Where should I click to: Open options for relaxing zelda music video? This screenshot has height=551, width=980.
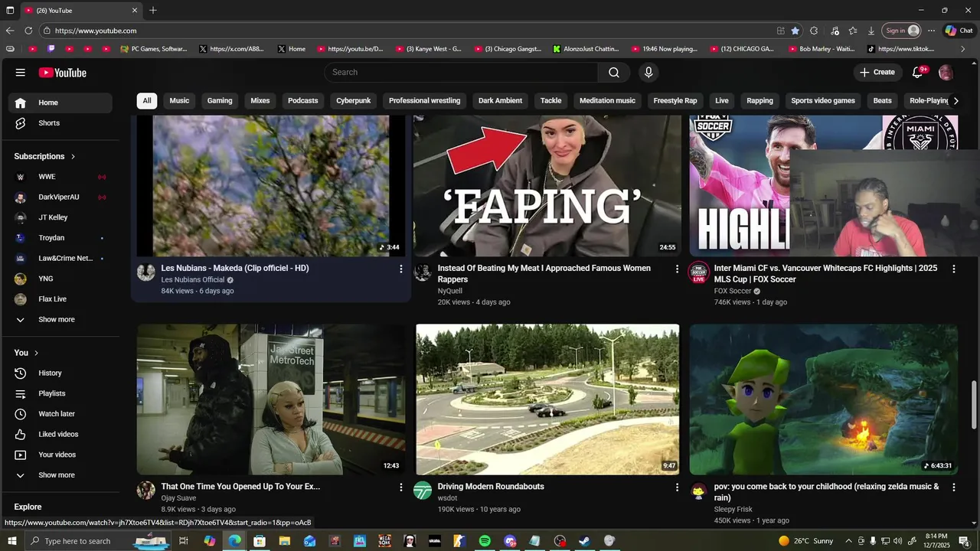[x=953, y=487]
